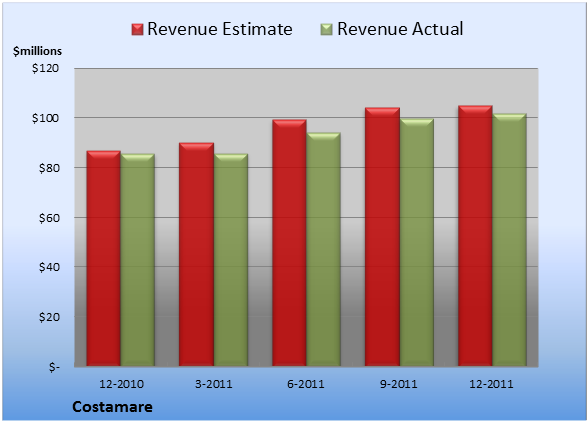Click the 12-2010 Revenue Actual green bar
588x422 pixels.
tap(137, 260)
